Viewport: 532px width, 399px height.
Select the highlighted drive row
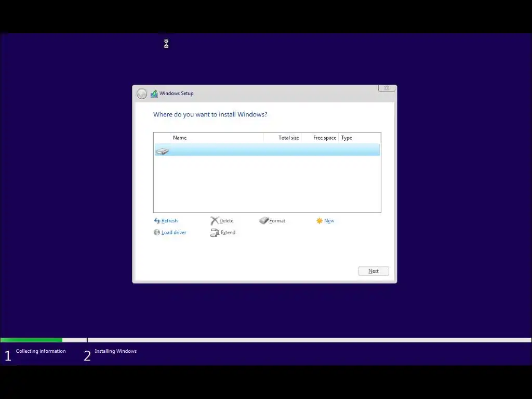coord(267,150)
